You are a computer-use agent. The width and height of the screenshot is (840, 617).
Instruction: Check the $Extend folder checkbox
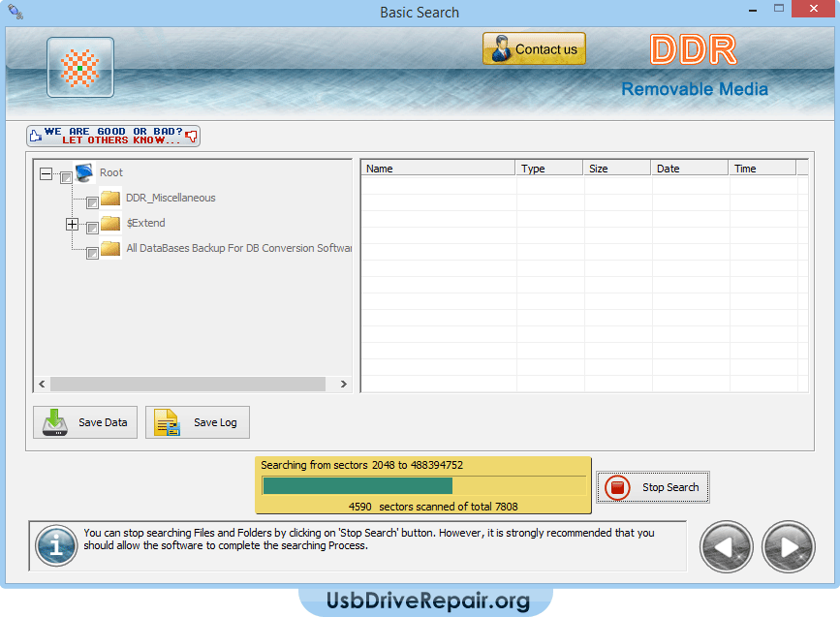[92, 228]
